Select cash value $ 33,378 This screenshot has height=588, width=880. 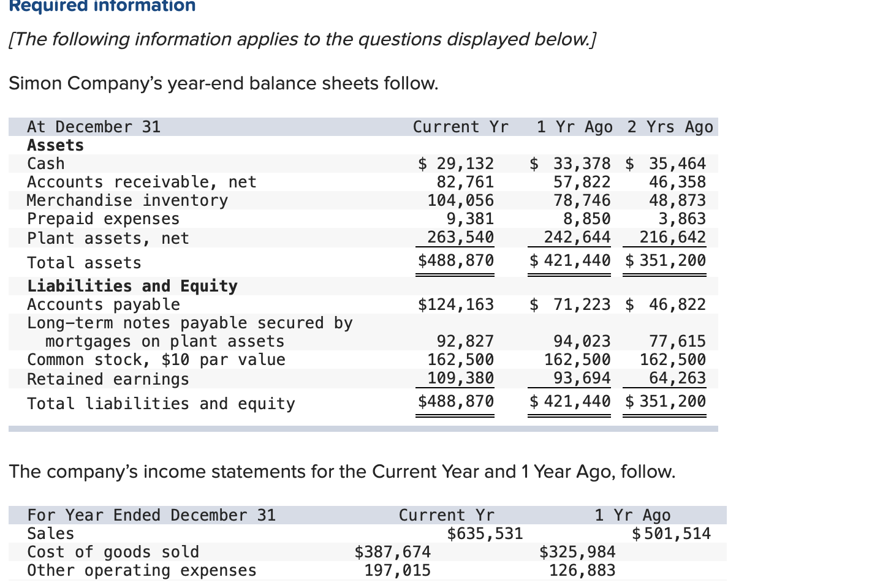[570, 164]
